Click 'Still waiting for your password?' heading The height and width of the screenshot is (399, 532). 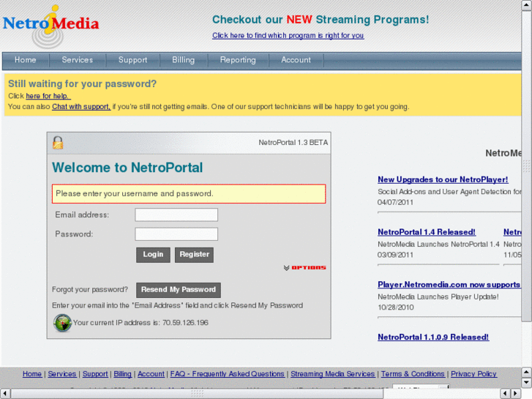83,83
